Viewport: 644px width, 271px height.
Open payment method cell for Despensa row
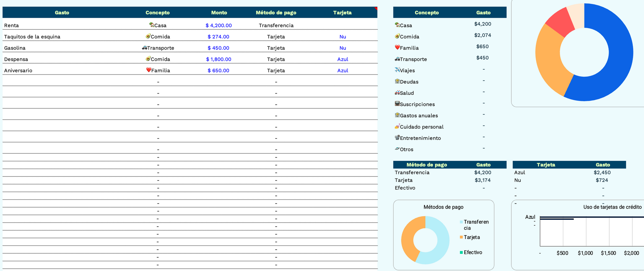276,59
